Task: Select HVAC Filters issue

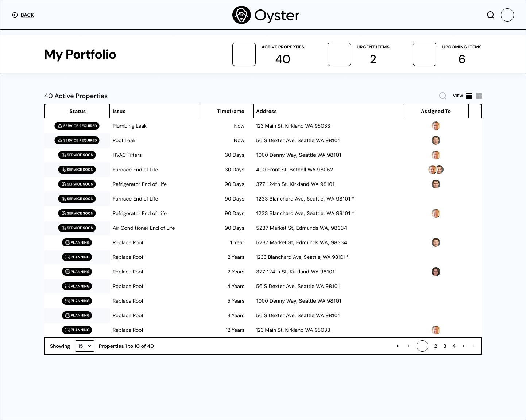Action: tap(127, 155)
